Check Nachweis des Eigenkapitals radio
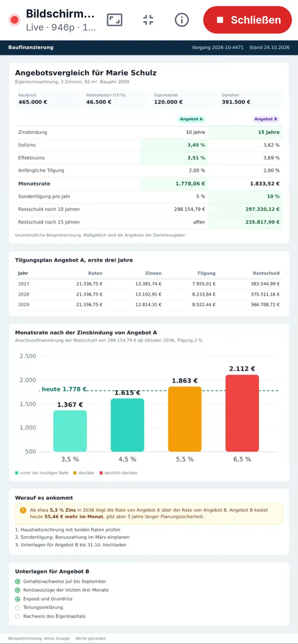Screen dimensions: 298x644 (18, 616)
